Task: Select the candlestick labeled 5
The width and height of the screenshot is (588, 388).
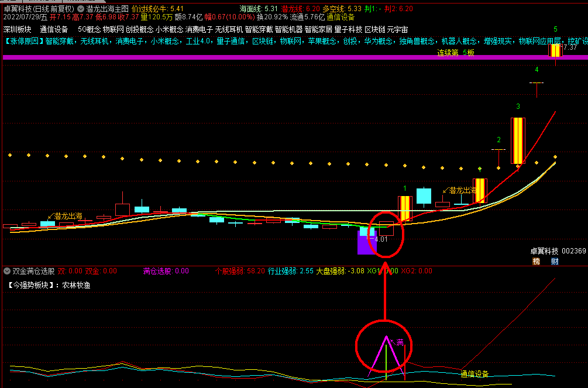Action: 555,51
